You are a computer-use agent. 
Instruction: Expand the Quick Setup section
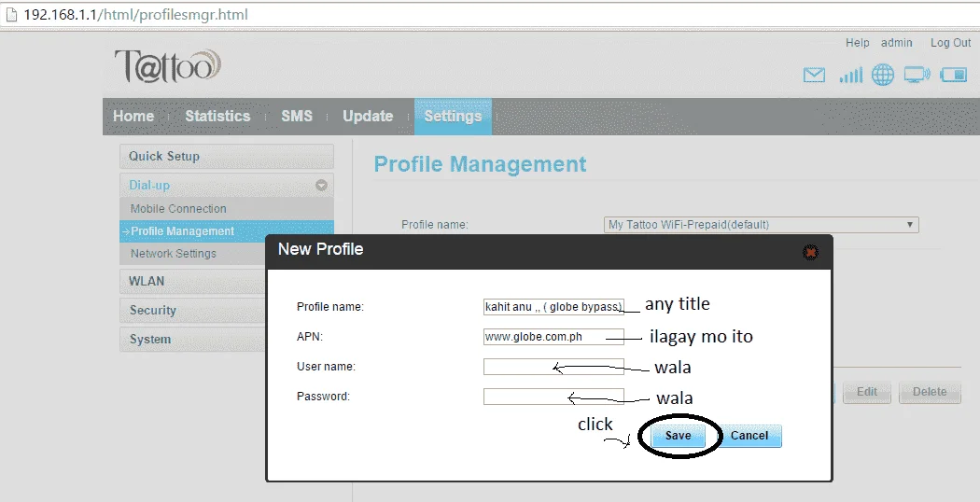click(226, 156)
